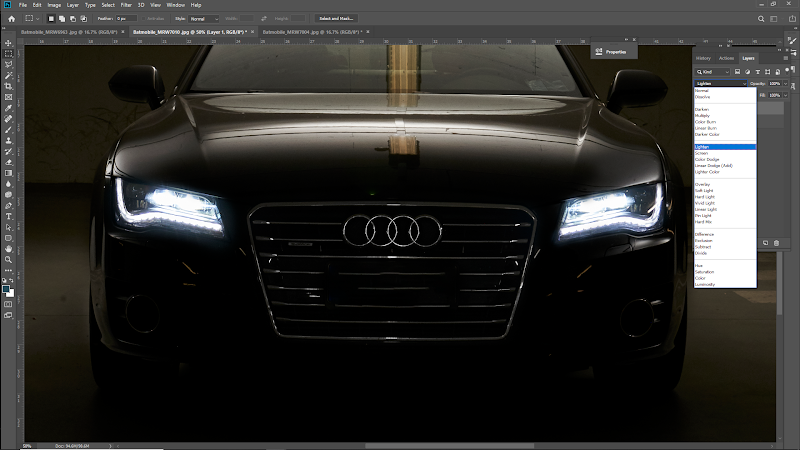Select the Rectangular Marquee tool in toolbox
This screenshot has width=800, height=450.
click(8, 54)
